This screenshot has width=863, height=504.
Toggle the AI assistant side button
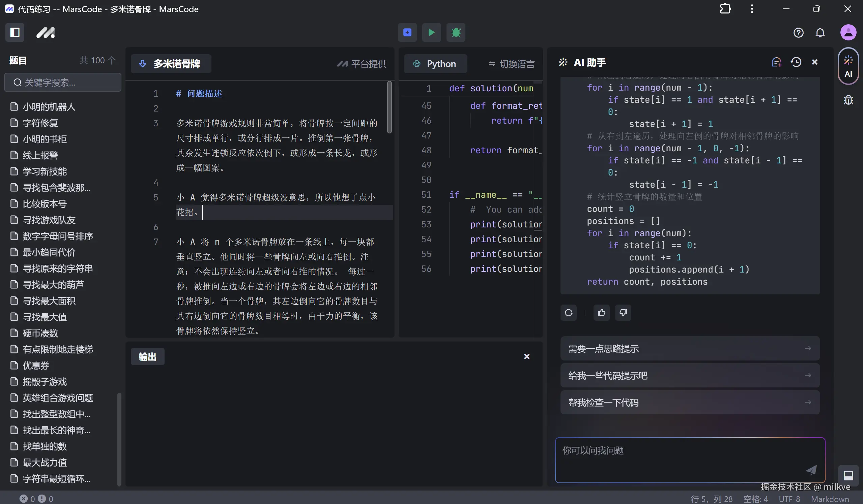tap(848, 66)
